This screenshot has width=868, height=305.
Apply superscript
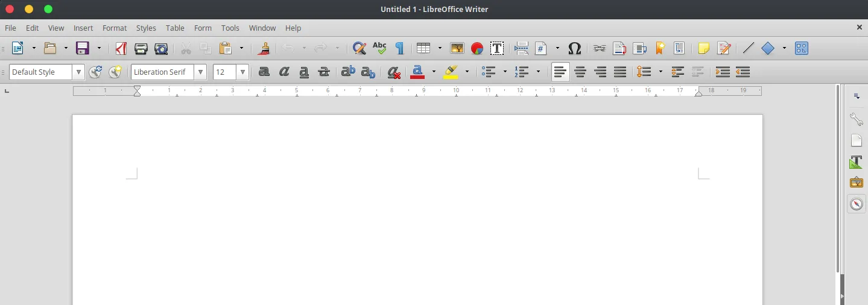tap(348, 72)
